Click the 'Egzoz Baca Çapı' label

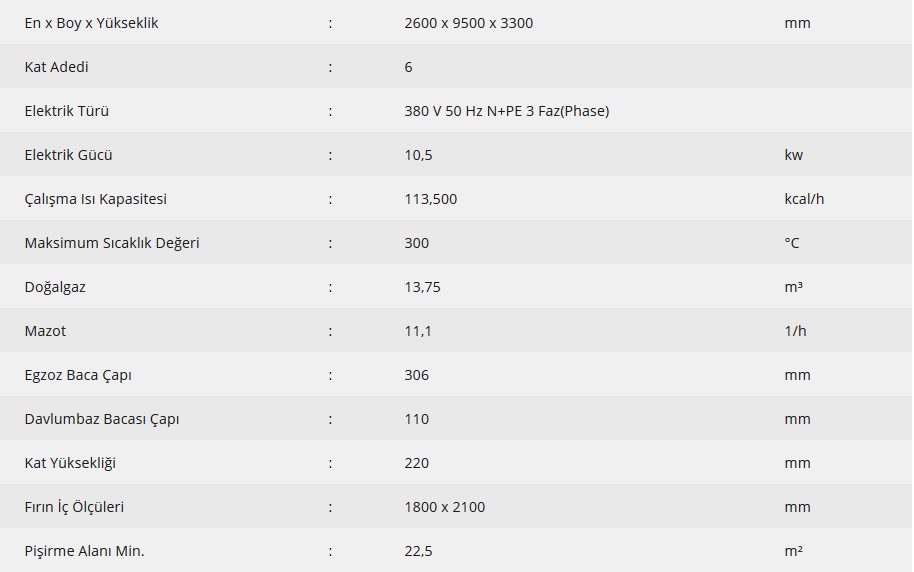tap(78, 376)
